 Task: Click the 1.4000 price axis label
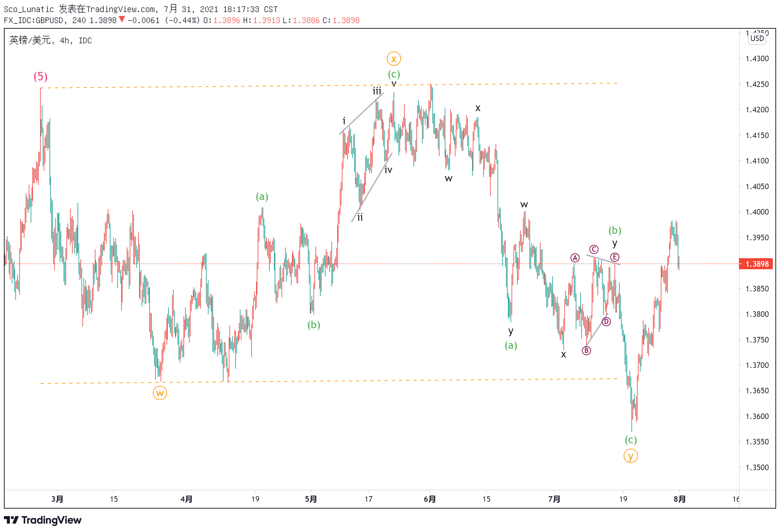(757, 212)
